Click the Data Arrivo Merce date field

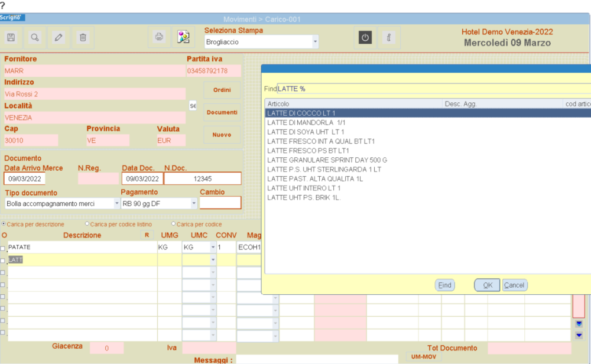pyautogui.click(x=24, y=178)
